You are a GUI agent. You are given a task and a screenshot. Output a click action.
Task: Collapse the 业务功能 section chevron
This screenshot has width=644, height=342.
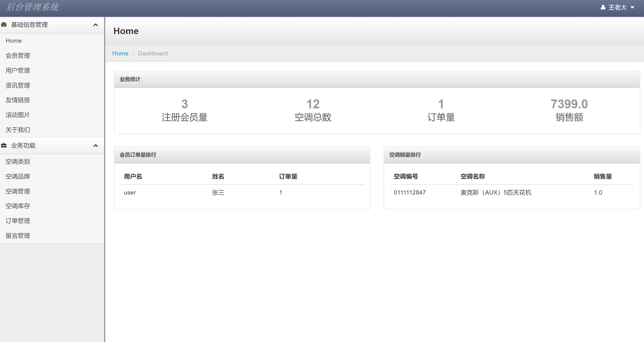[x=95, y=146]
